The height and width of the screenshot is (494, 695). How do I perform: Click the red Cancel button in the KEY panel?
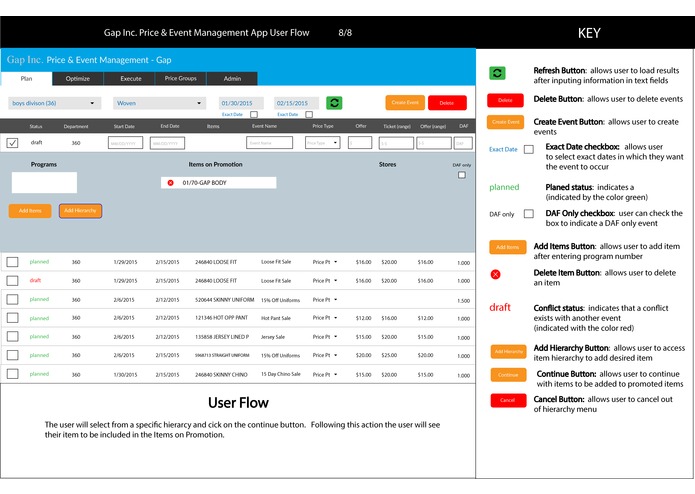[x=508, y=400]
